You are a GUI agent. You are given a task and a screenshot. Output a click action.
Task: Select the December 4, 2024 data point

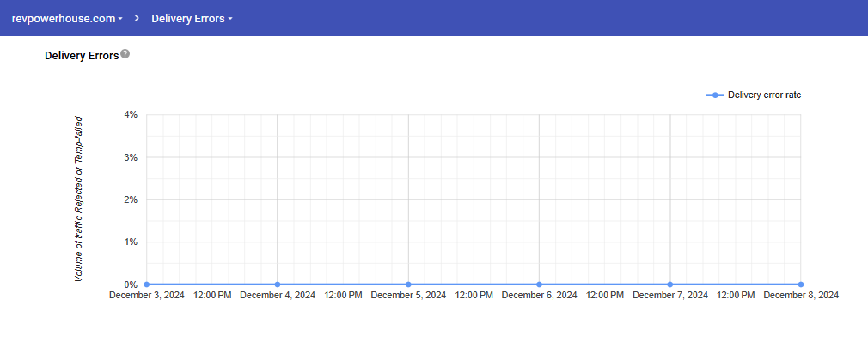(278, 284)
